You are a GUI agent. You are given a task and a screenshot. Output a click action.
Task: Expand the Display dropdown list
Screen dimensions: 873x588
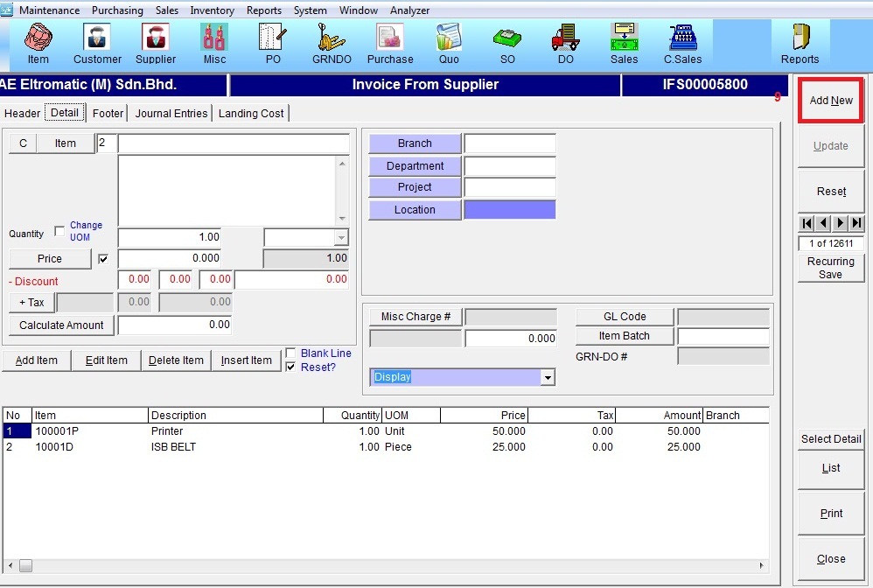(x=548, y=377)
